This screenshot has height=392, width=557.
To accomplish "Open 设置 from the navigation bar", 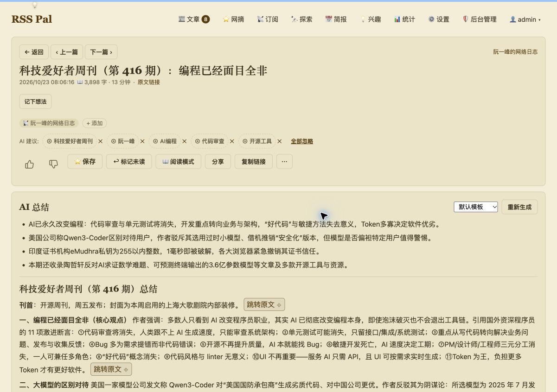I will pos(438,19).
